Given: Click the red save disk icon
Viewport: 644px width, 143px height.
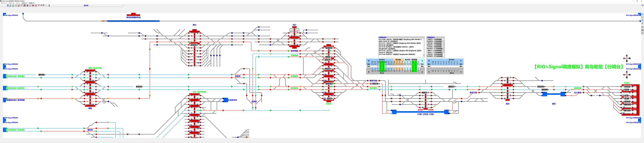Looking at the screenshot, I should pyautogui.click(x=33, y=5).
